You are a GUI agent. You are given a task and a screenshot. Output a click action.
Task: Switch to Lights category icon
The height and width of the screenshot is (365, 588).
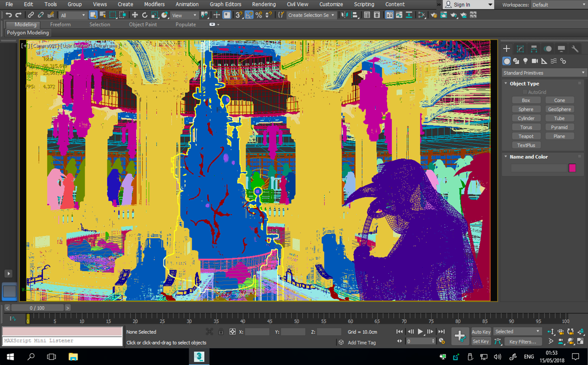click(x=525, y=61)
